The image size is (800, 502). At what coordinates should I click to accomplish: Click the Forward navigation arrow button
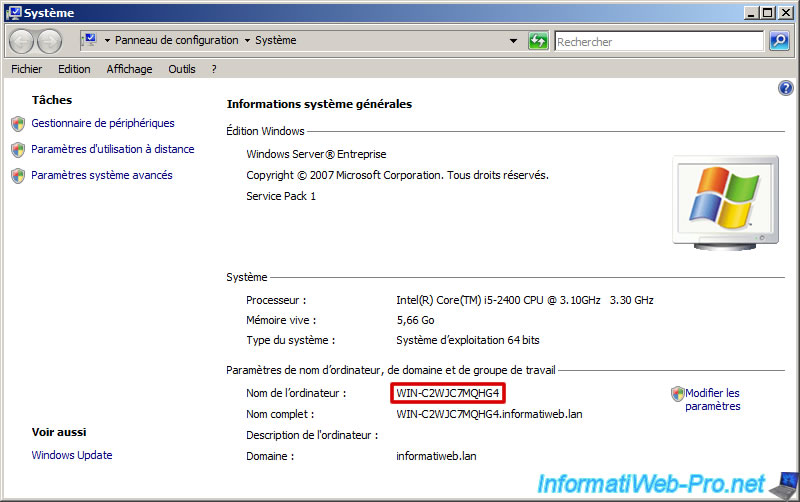(49, 41)
